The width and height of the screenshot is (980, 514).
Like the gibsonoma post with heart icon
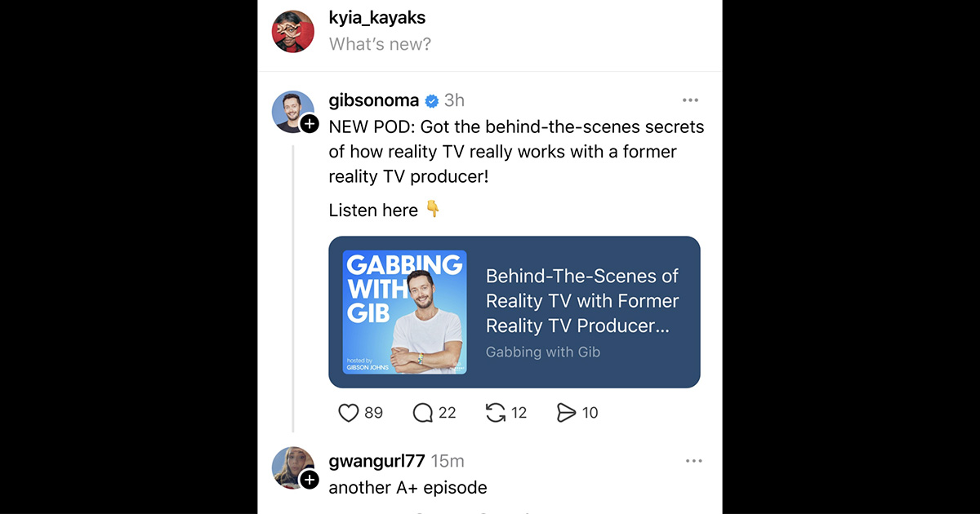click(x=349, y=413)
